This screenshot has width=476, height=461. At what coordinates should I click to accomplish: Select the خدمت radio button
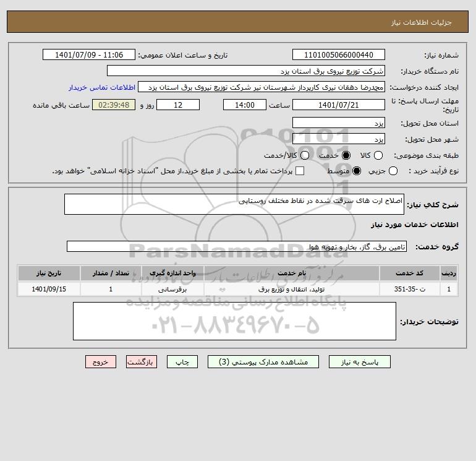click(346, 155)
